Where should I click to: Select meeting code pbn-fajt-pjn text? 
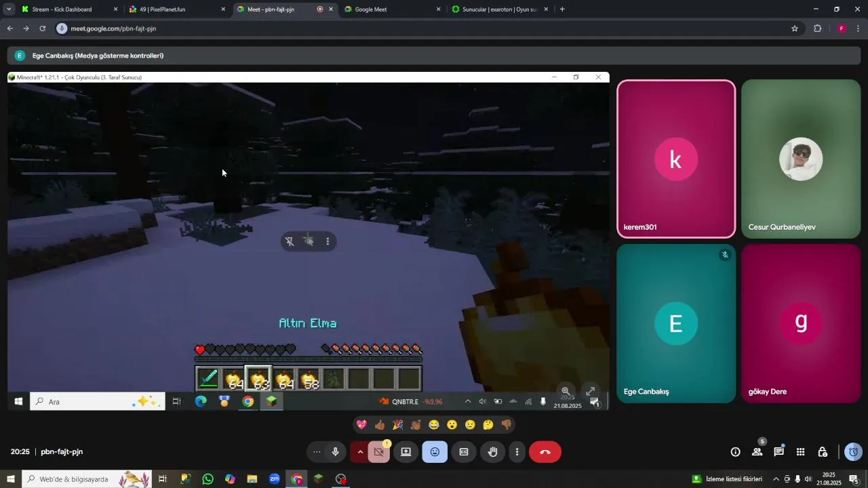click(62, 452)
